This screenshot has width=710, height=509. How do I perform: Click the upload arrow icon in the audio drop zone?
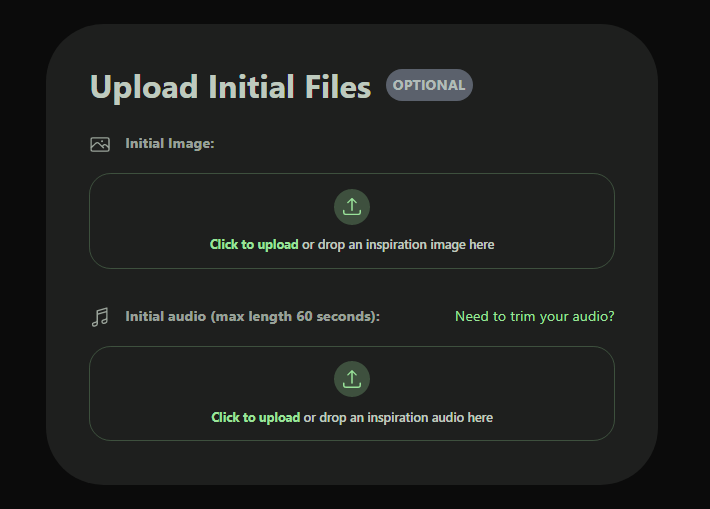tap(352, 380)
